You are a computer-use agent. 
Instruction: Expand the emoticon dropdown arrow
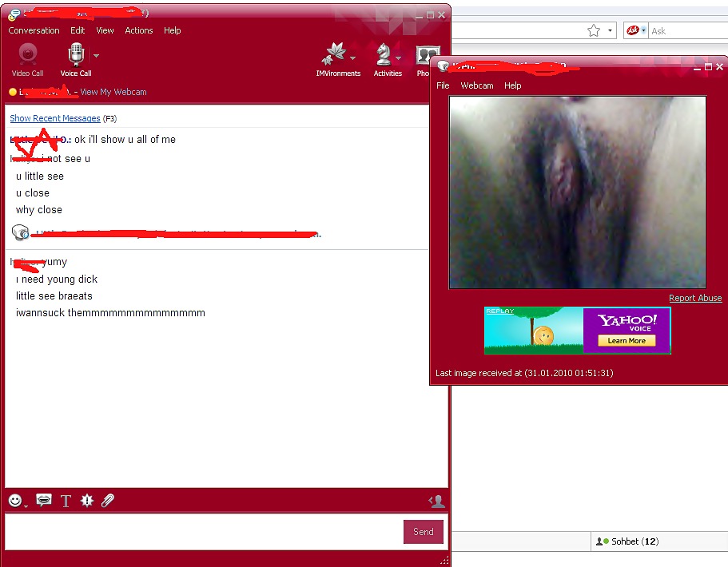point(26,506)
